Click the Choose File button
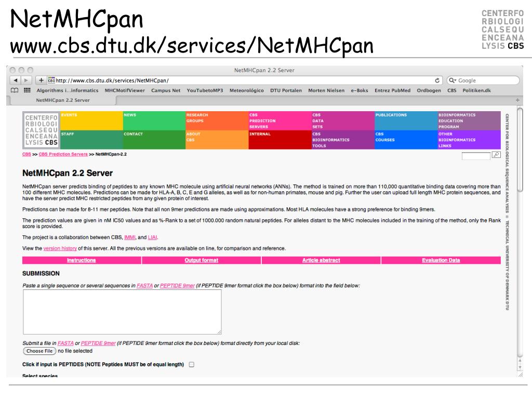This screenshot has height=399, width=532. (x=39, y=351)
